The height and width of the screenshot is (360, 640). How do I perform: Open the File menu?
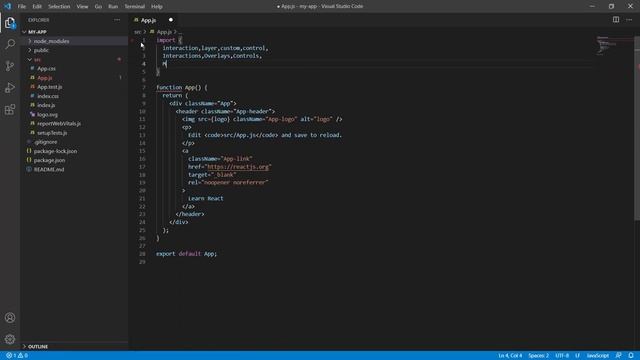pos(22,7)
